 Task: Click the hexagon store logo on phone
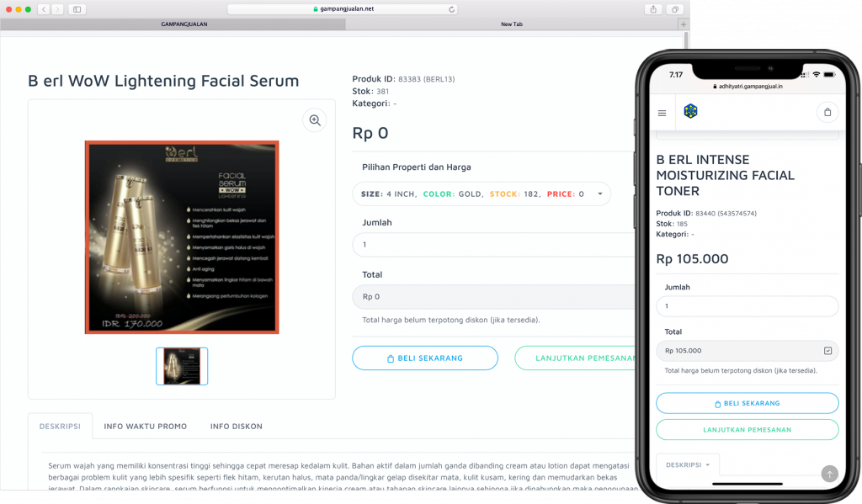tap(690, 111)
